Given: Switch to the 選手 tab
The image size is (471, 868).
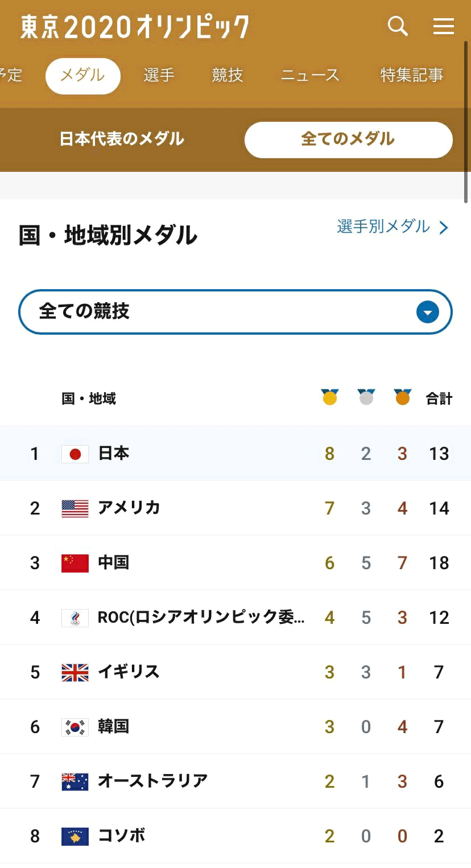Looking at the screenshot, I should pos(159,75).
